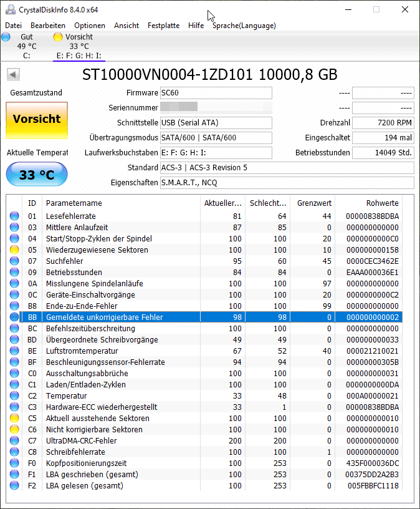
Task: Select the Wiederzugewiesene Sektoren row name
Action: click(x=97, y=250)
